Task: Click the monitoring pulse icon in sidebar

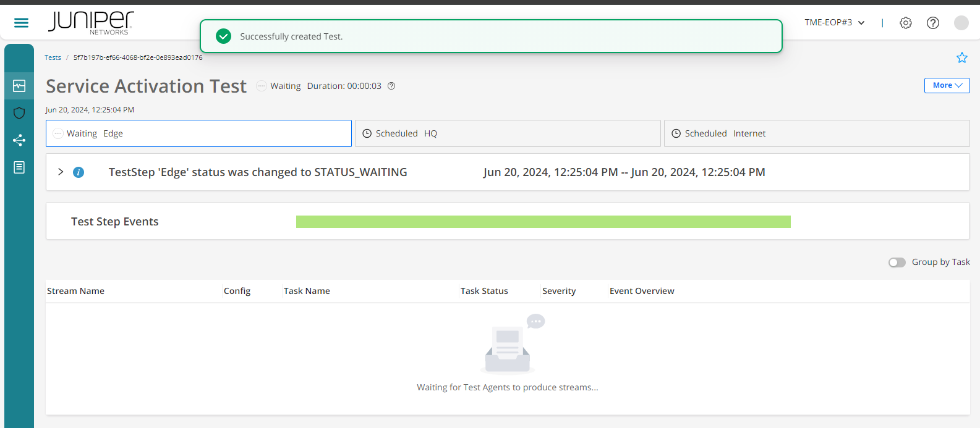Action: click(x=19, y=86)
